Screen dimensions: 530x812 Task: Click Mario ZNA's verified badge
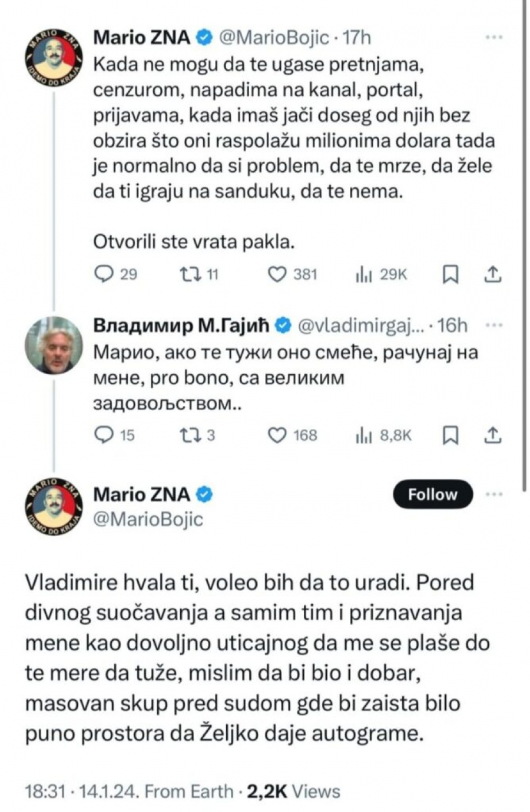click(x=203, y=36)
